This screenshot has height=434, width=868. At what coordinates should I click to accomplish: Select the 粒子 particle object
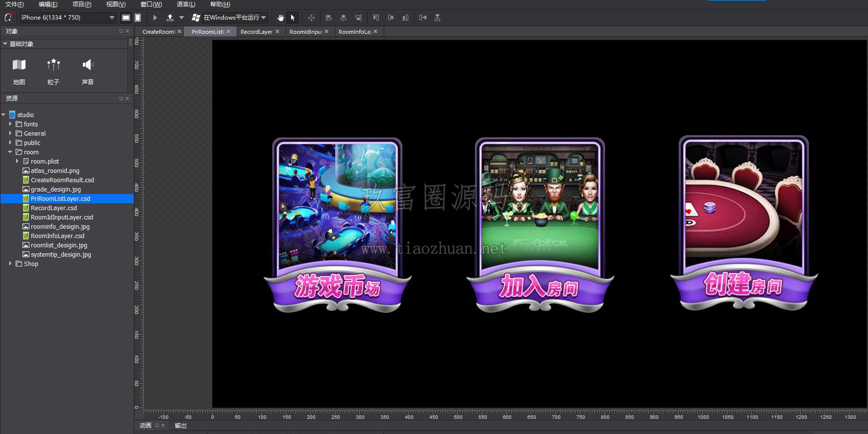point(53,72)
